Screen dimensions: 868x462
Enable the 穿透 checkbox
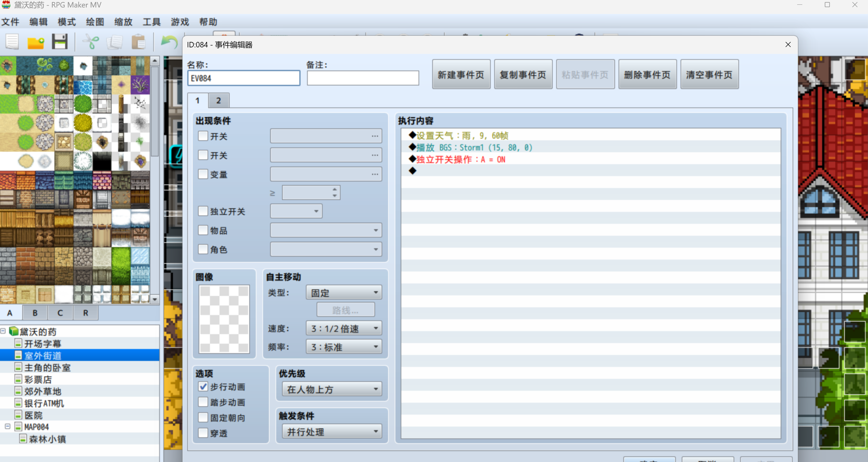pos(203,433)
